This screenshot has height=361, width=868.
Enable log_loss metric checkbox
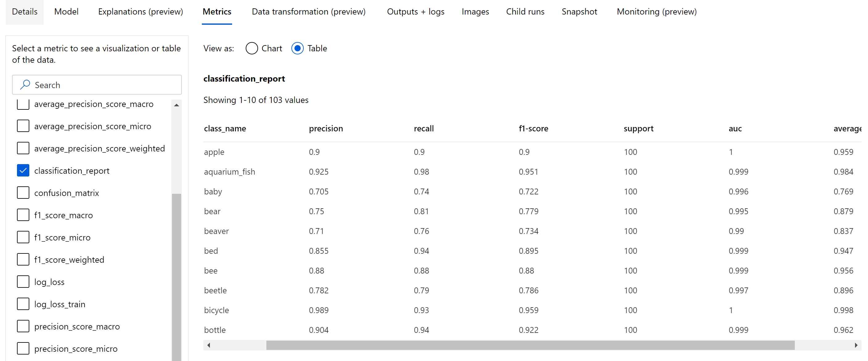click(22, 282)
